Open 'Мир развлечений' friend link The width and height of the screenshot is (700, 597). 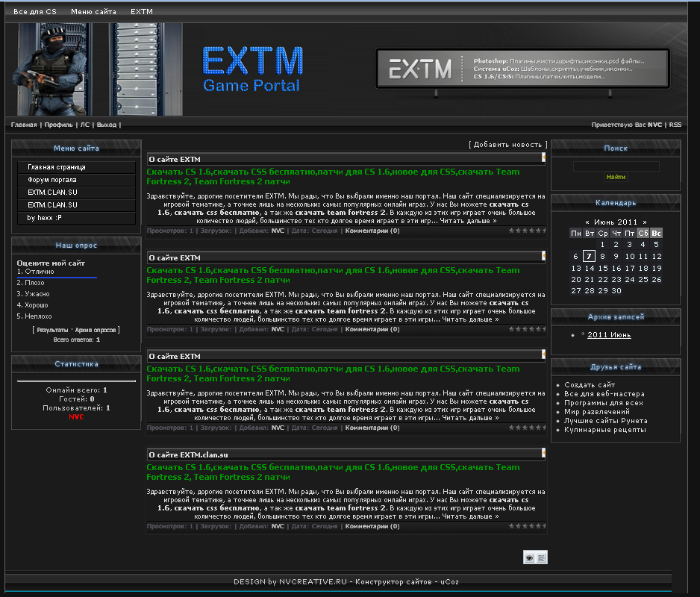[x=597, y=412]
